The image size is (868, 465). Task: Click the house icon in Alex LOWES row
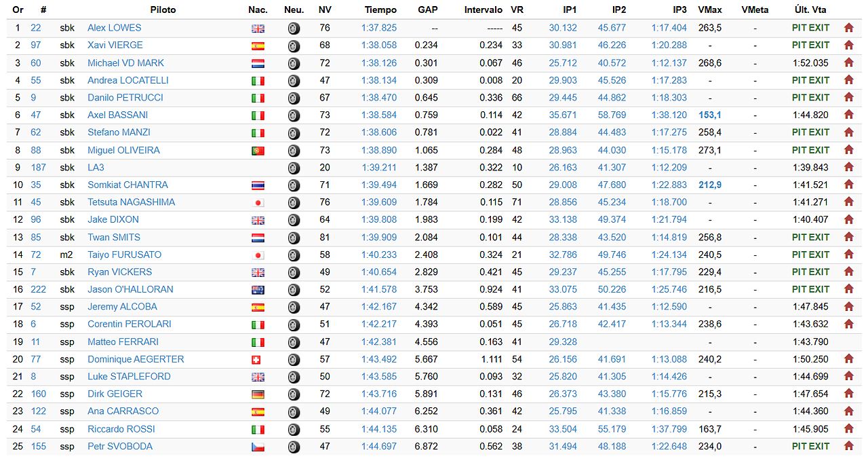click(x=848, y=28)
